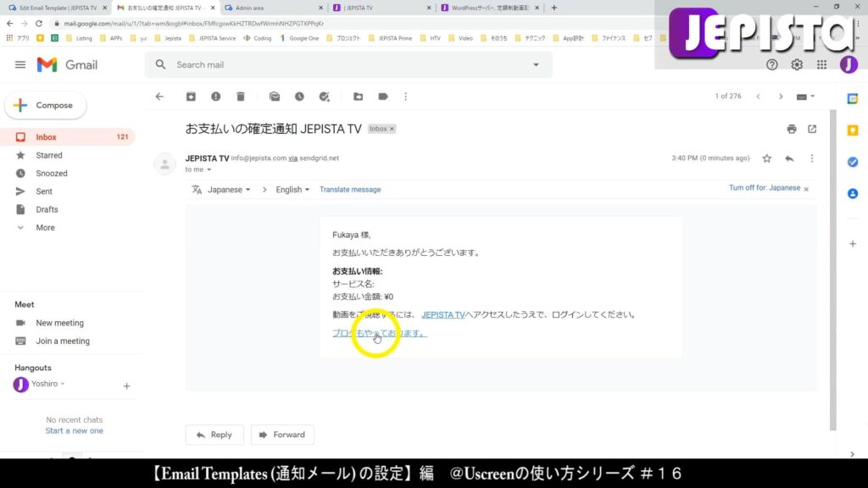Switch to the Edit Email Template browser tab
Viewport: 868px width, 488px height.
[x=58, y=8]
